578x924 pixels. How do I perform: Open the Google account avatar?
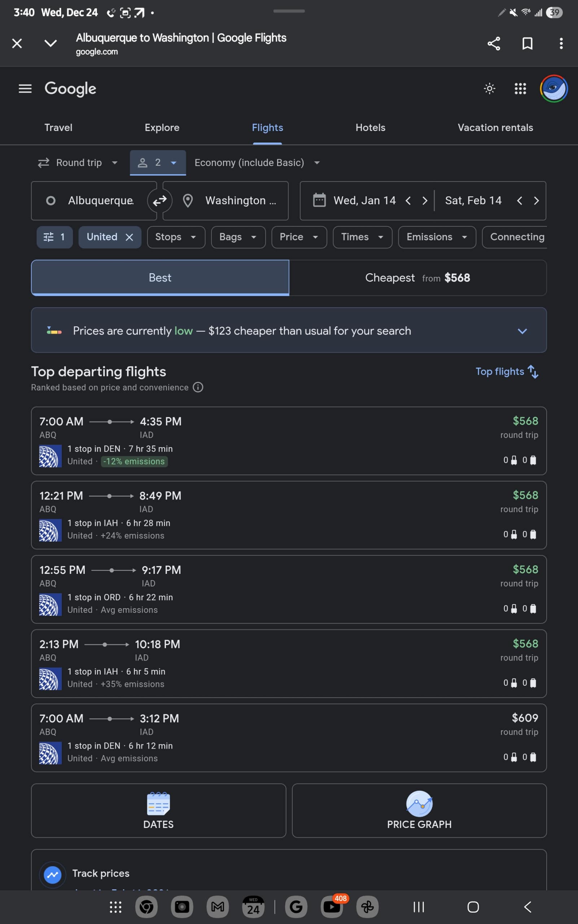(553, 89)
